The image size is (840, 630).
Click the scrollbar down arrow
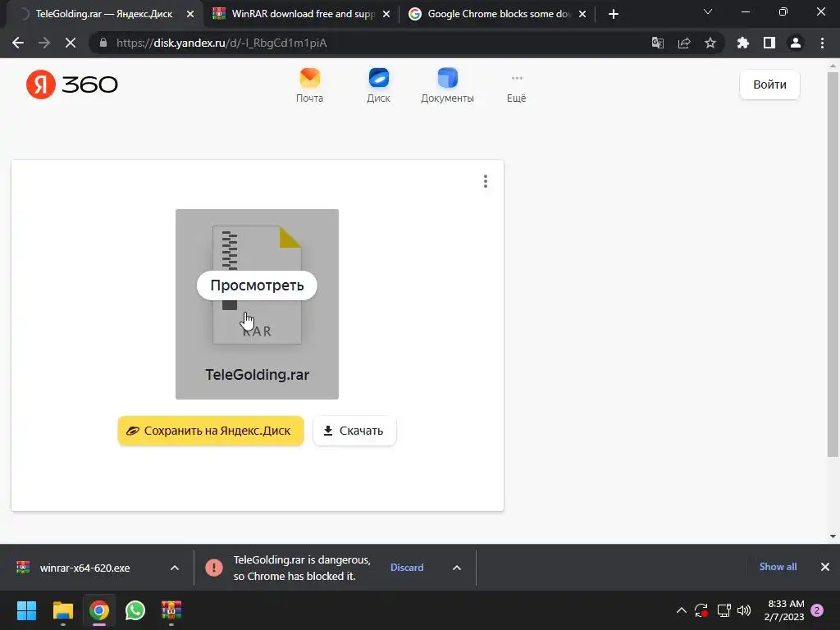pos(833,536)
